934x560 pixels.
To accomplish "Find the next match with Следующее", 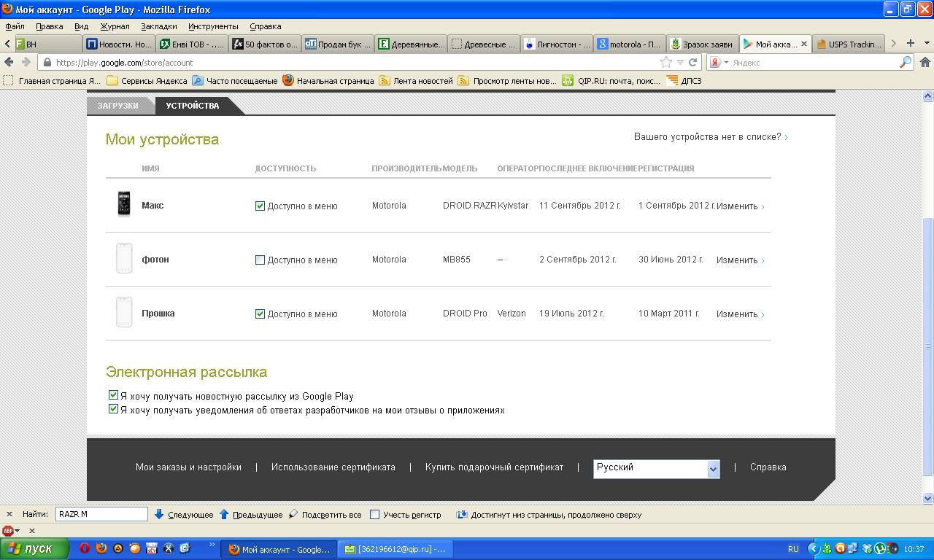I will (x=184, y=514).
